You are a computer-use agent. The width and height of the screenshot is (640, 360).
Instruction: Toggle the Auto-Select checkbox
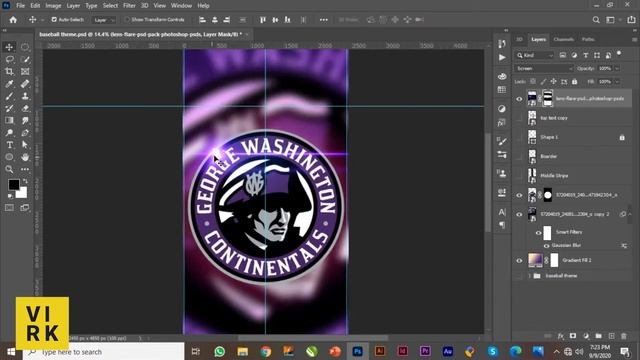(54, 20)
